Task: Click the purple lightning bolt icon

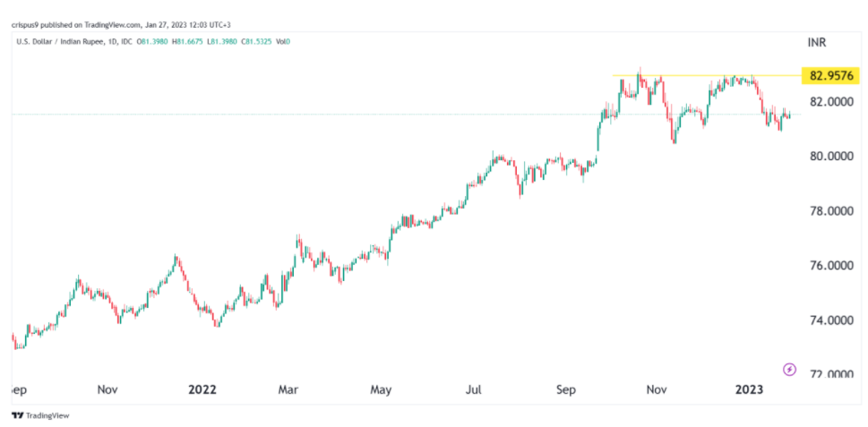Action: coord(789,369)
